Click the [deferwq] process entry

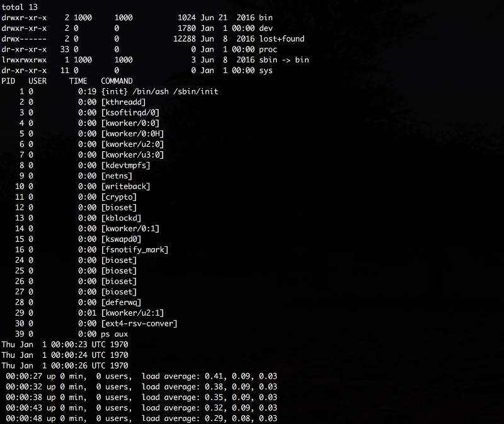point(121,302)
